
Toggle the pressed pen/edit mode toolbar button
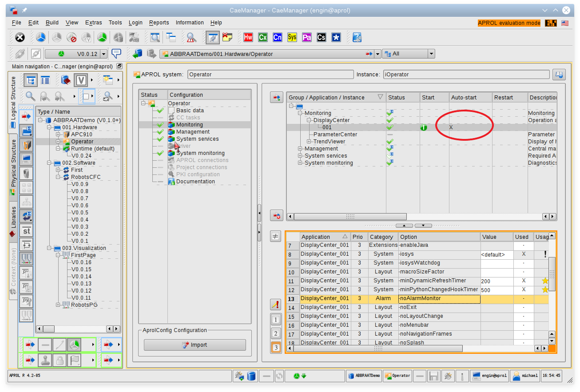213,38
